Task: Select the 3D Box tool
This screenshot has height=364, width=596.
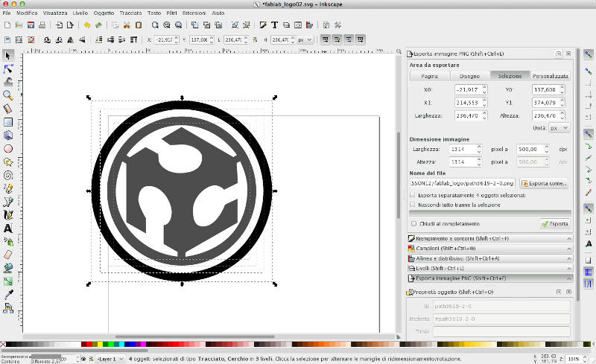Action: click(7, 135)
